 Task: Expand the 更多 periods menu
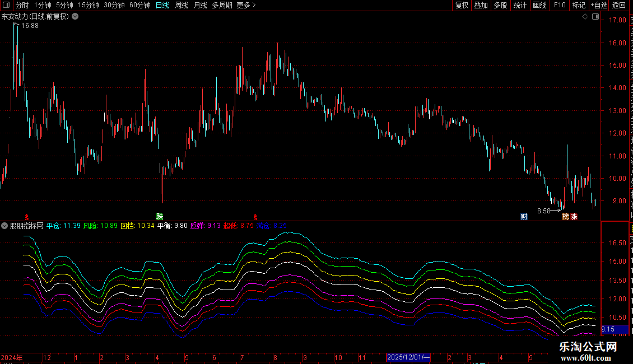point(246,5)
